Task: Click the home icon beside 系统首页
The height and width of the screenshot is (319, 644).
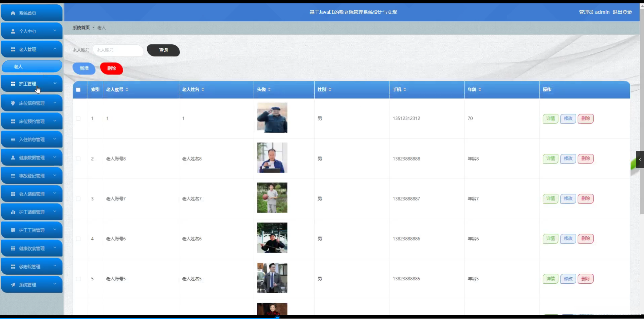Action: pos(13,13)
